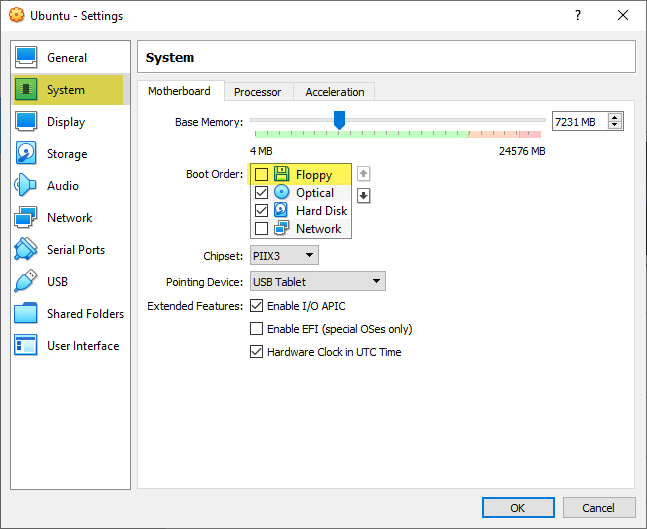Click the User Interface label
The image size is (647, 529).
pyautogui.click(x=83, y=346)
